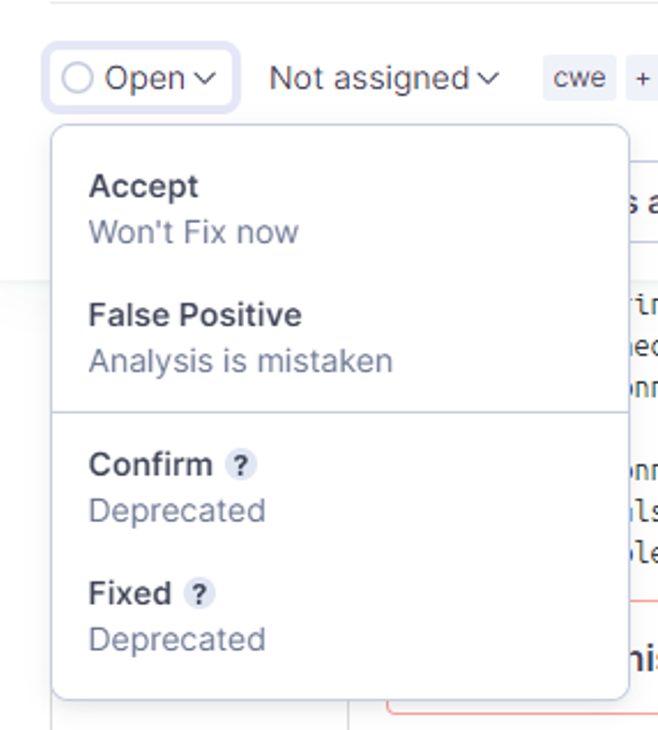Mark issue as False Positive
The image size is (658, 730).
(195, 315)
